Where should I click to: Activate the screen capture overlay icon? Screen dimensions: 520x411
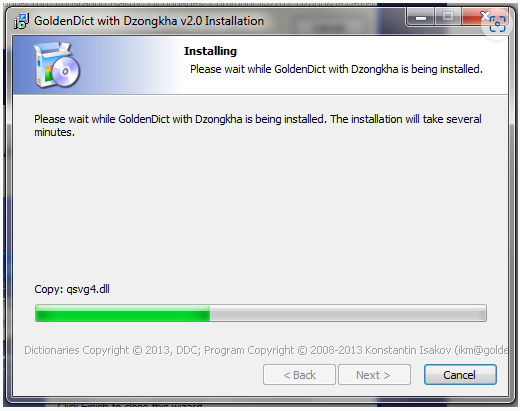click(497, 24)
